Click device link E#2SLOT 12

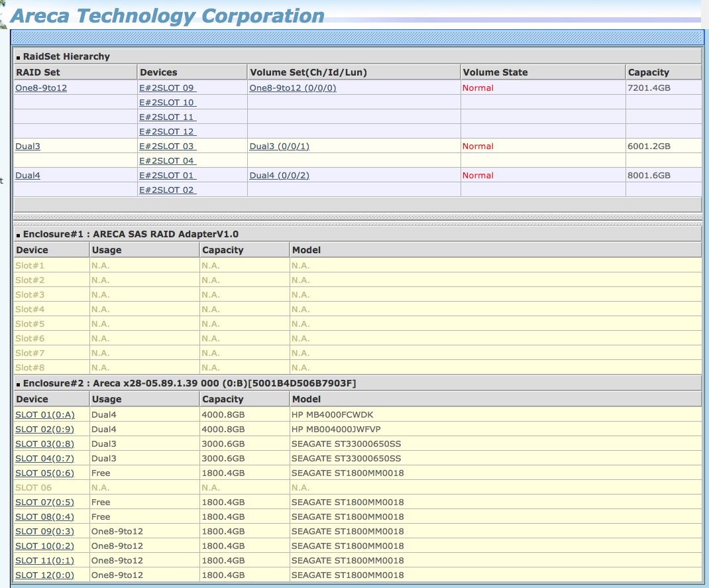(167, 131)
